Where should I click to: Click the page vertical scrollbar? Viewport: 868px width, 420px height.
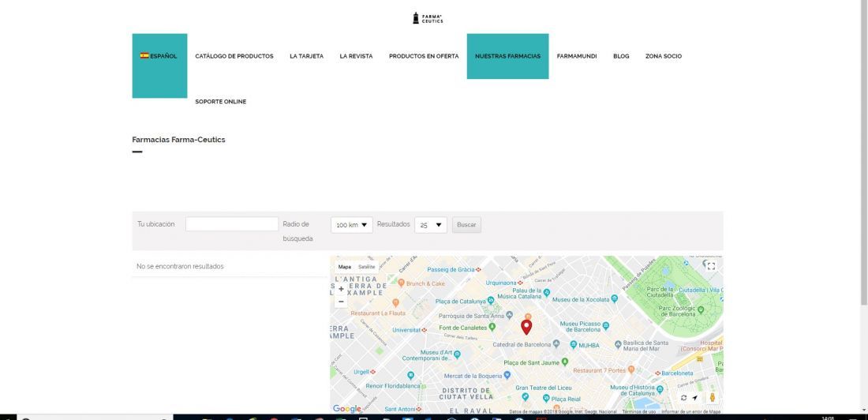point(864,152)
